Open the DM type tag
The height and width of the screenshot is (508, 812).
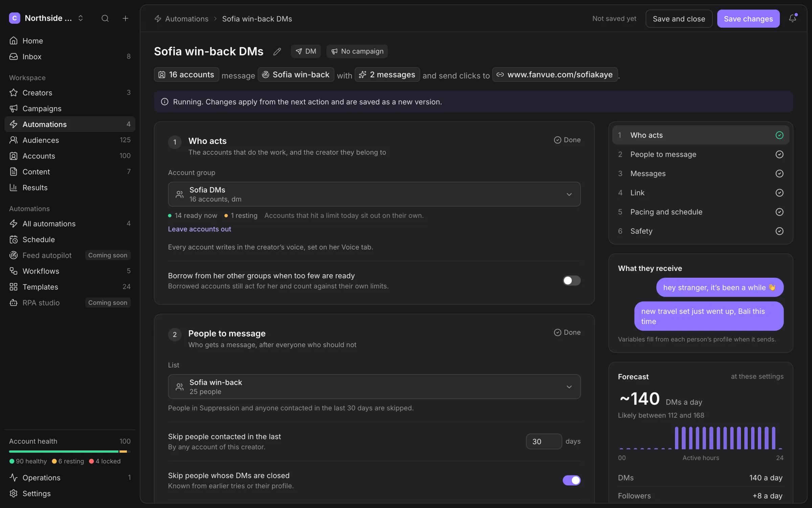(306, 51)
